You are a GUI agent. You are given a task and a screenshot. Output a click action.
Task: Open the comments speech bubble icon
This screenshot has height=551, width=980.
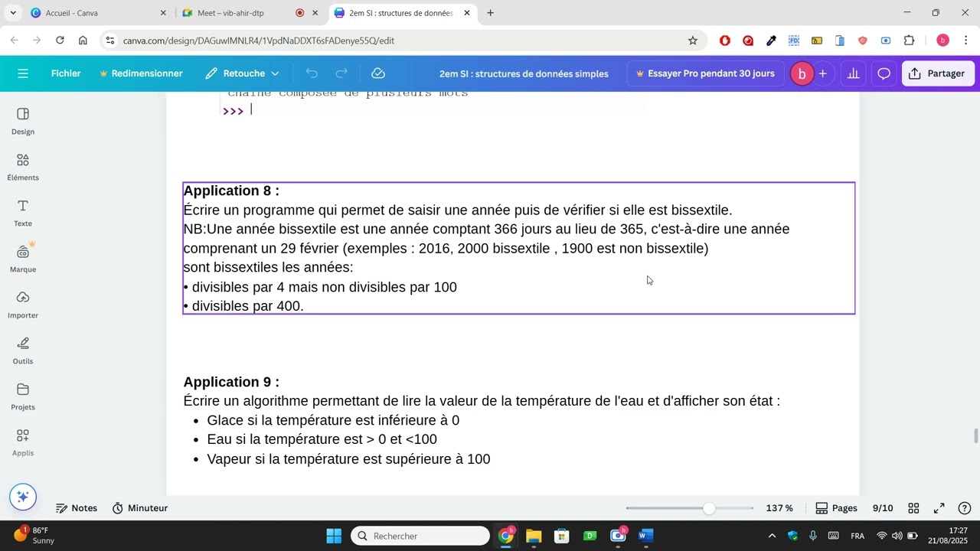coord(884,73)
